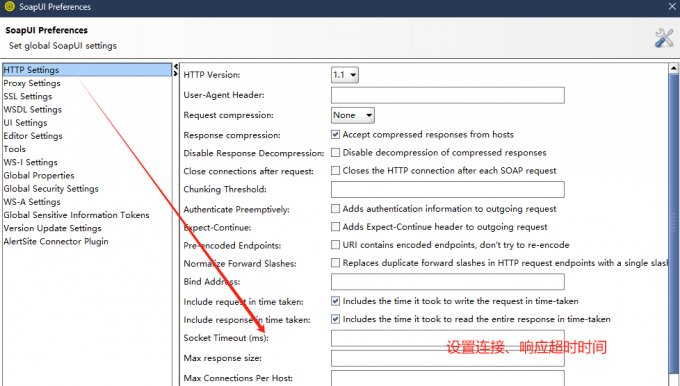Focus the Bind Address field

coord(448,281)
